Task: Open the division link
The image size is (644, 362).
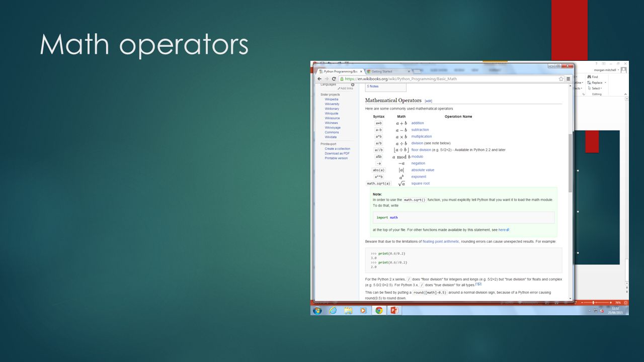Action: 417,143
